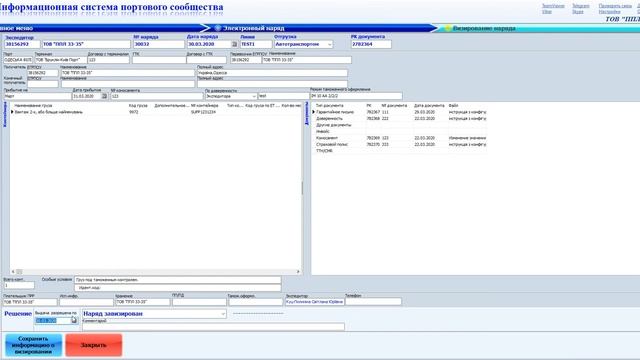Click the empty Договор с ГТК field
The image size is (640, 360).
click(x=207, y=60)
